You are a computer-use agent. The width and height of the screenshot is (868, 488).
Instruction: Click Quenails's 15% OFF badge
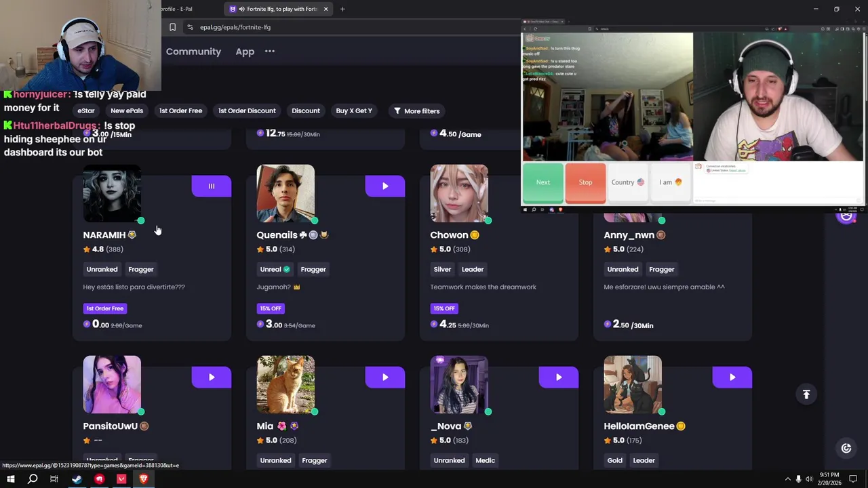tap(270, 308)
